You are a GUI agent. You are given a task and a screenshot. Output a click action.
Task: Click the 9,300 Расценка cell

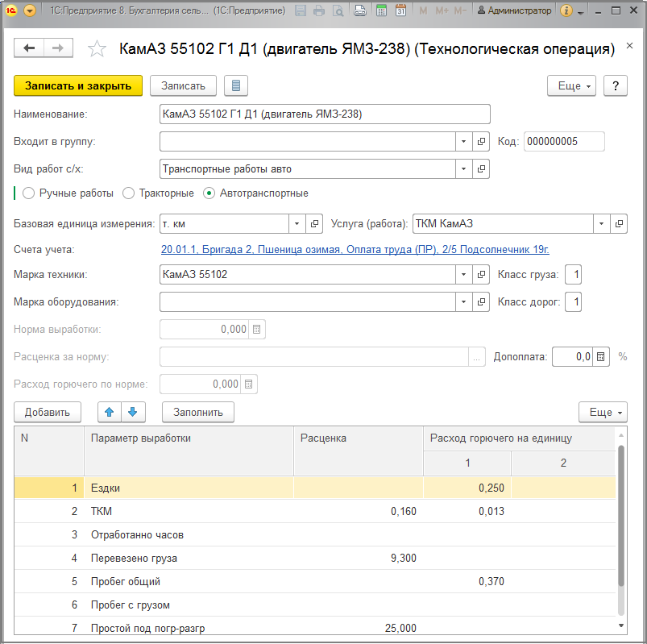(x=359, y=558)
